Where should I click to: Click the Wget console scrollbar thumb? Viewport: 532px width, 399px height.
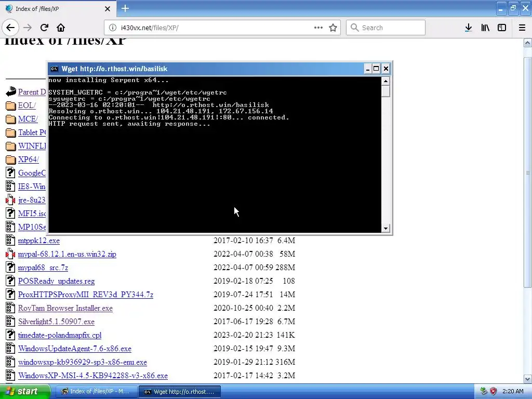(x=385, y=91)
